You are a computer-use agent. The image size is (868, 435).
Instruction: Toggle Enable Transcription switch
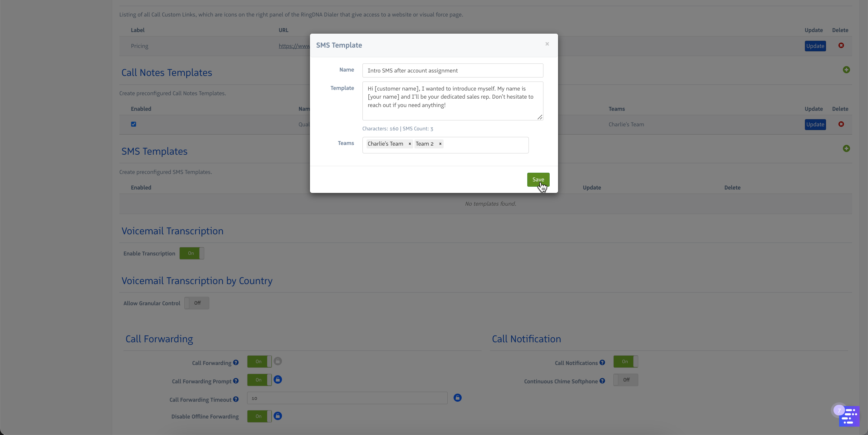pos(192,253)
